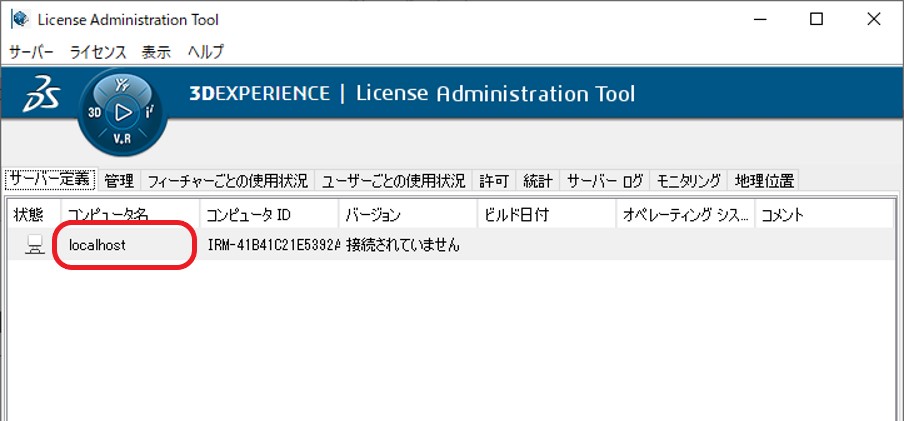
Task: Open the ヘルプ menu
Action: (x=206, y=52)
